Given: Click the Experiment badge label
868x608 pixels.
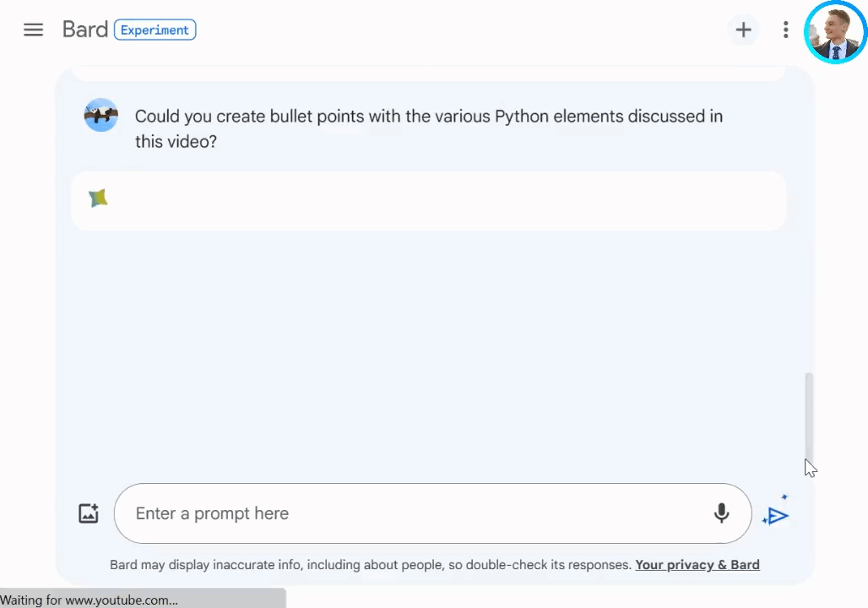Looking at the screenshot, I should point(155,30).
